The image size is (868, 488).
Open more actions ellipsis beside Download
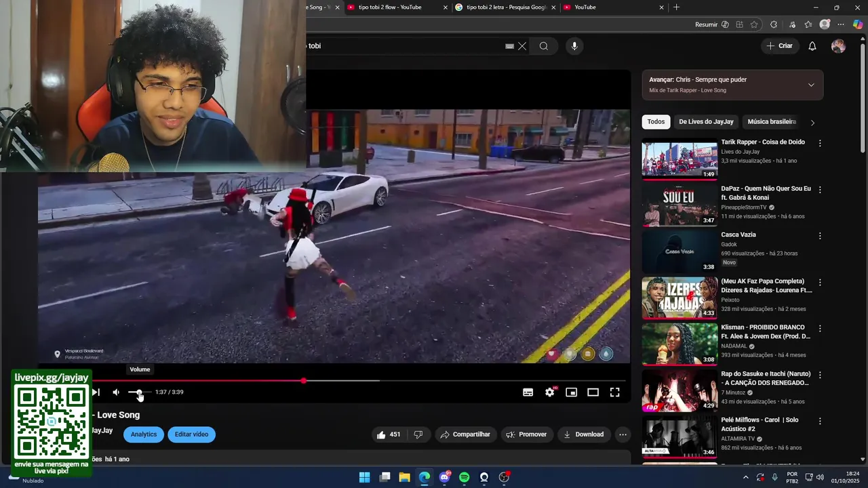pos(623,434)
